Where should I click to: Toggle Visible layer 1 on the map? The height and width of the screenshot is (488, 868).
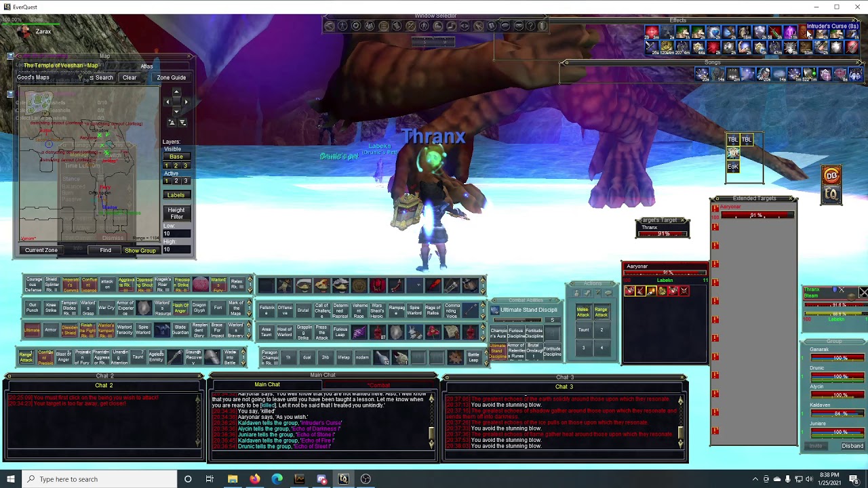click(x=166, y=165)
